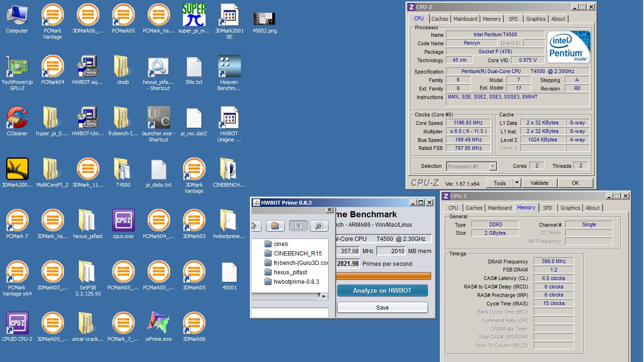Select the pi_rec.dat2 file

pos(194,122)
